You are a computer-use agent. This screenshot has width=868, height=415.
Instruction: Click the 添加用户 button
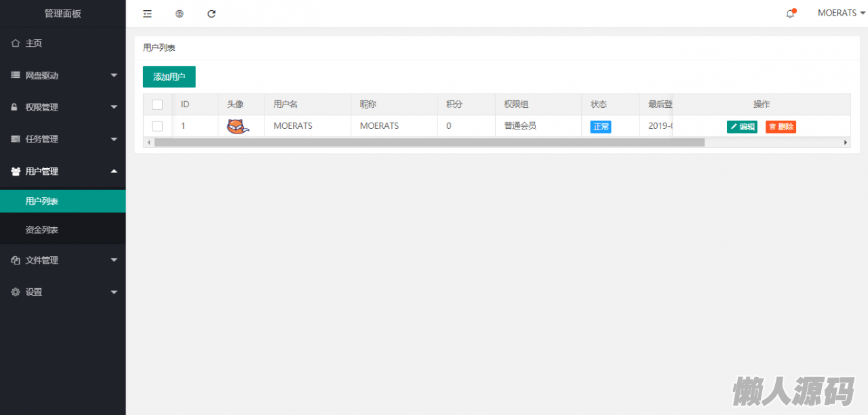point(170,77)
